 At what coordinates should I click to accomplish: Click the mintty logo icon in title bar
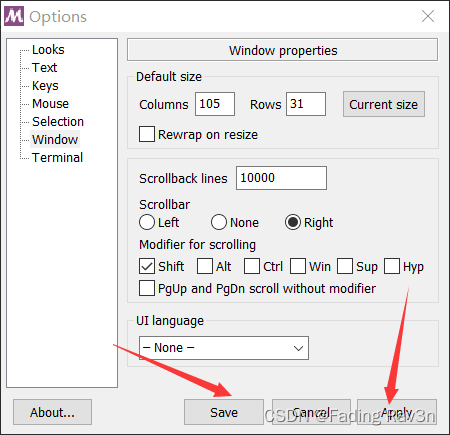[x=14, y=16]
